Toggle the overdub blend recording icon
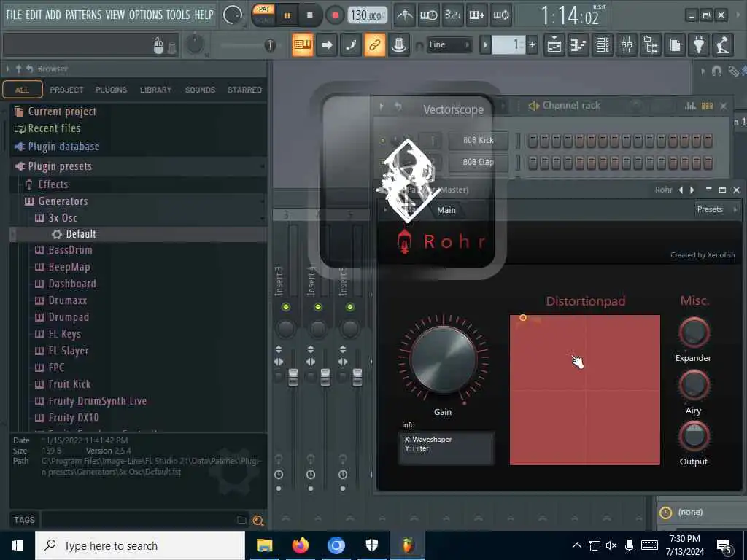747x560 pixels. pos(477,15)
